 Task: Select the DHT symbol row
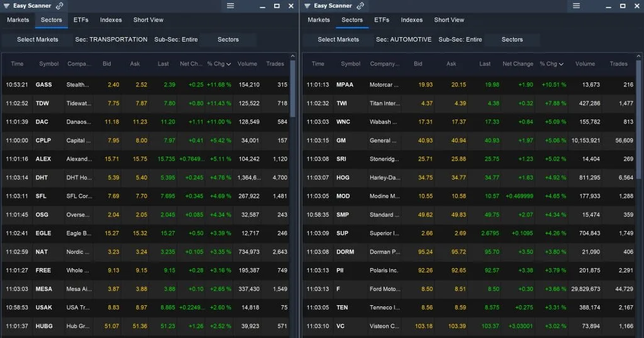point(146,177)
